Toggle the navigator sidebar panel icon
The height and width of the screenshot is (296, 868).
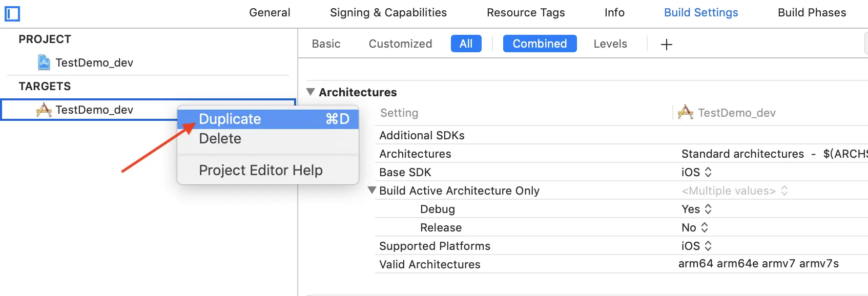(12, 13)
